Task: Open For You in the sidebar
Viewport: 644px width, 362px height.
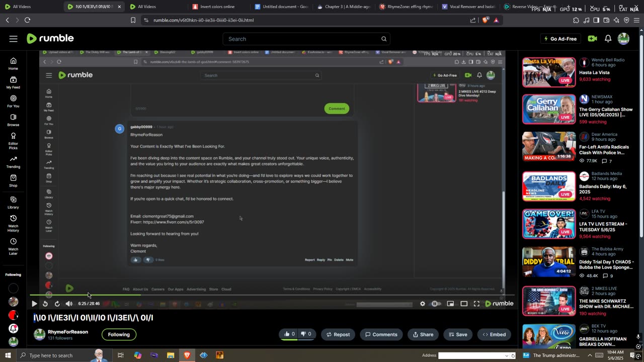Action: click(x=13, y=102)
